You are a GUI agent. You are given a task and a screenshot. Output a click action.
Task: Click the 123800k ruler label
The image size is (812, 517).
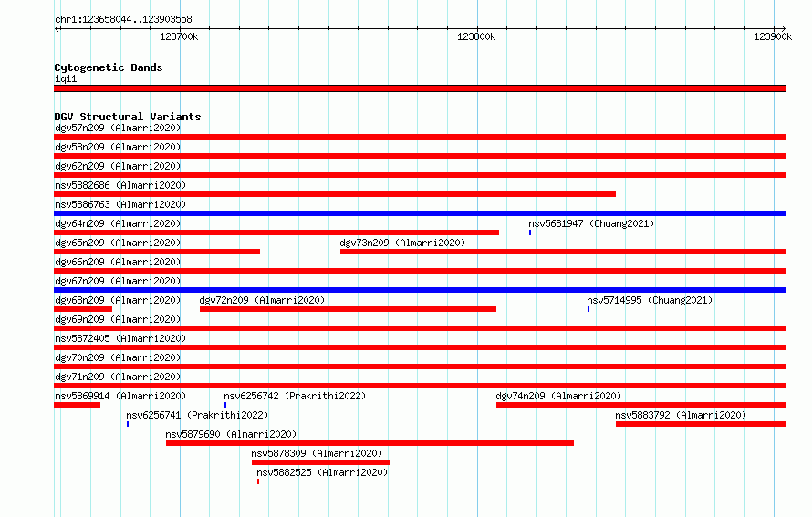476,36
